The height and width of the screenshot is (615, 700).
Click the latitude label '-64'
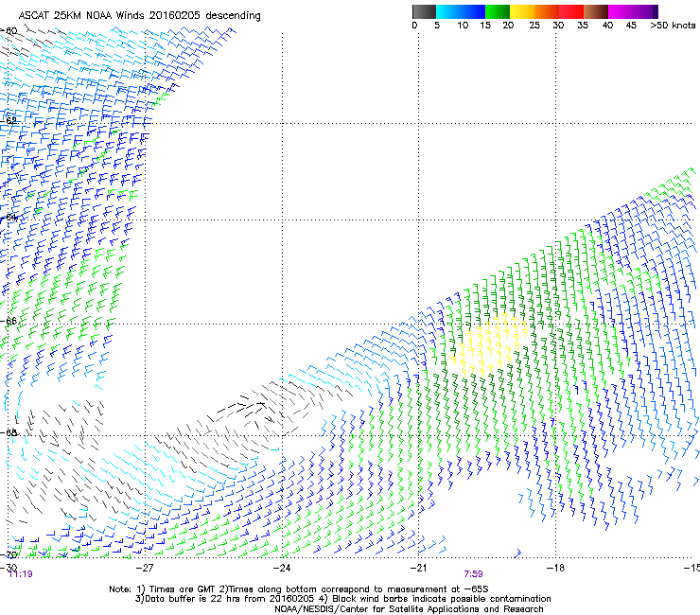point(9,218)
